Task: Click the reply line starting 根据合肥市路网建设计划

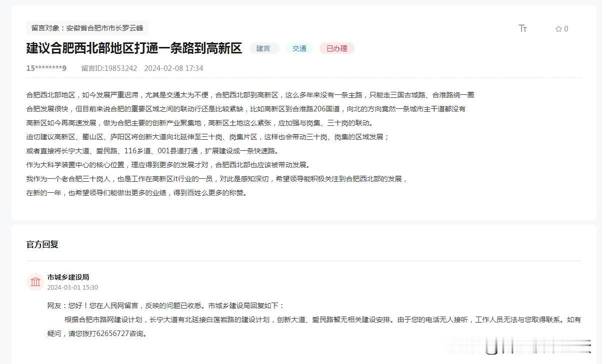Action: 322,320
